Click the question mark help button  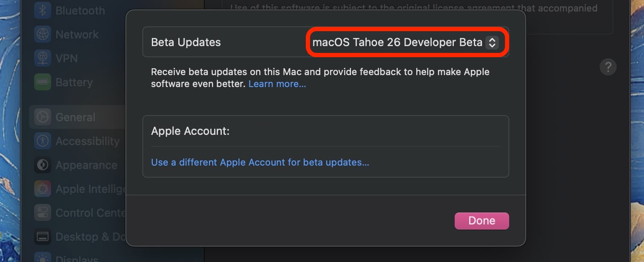[608, 67]
